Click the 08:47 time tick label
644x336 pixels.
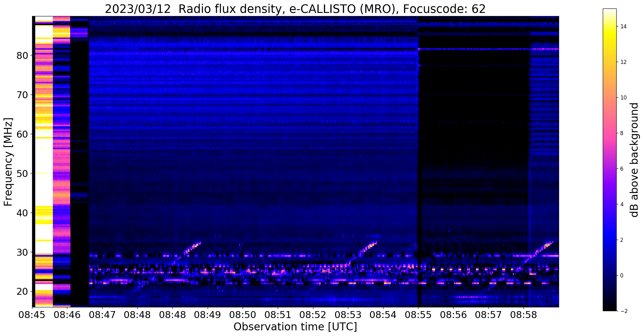[102, 315]
